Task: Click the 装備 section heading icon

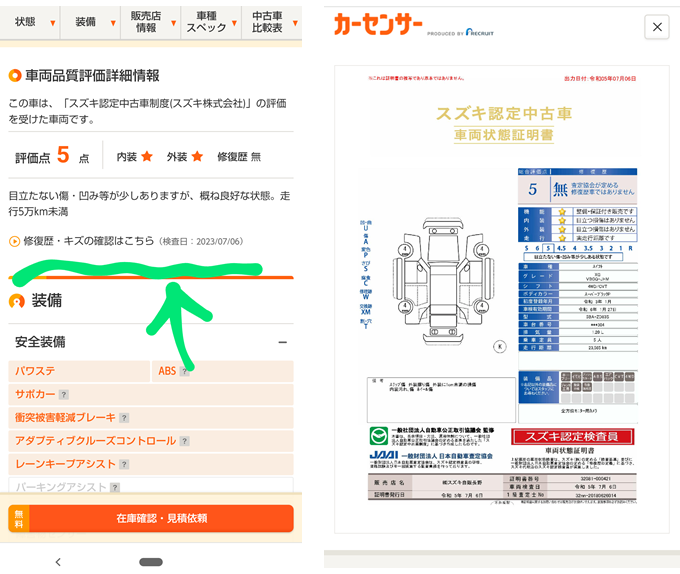Action: tap(16, 301)
